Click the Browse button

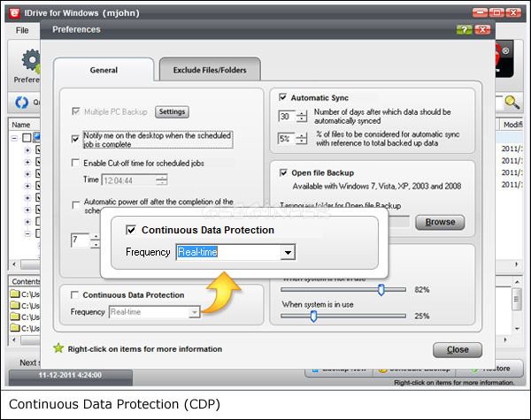[440, 222]
